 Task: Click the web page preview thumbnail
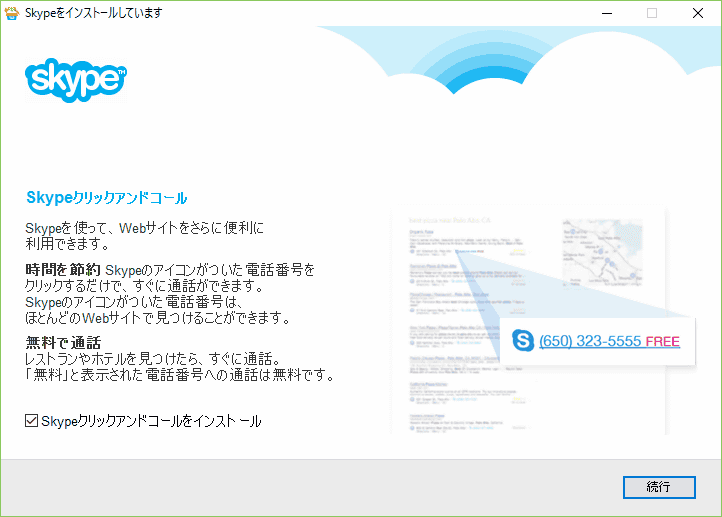click(x=528, y=321)
